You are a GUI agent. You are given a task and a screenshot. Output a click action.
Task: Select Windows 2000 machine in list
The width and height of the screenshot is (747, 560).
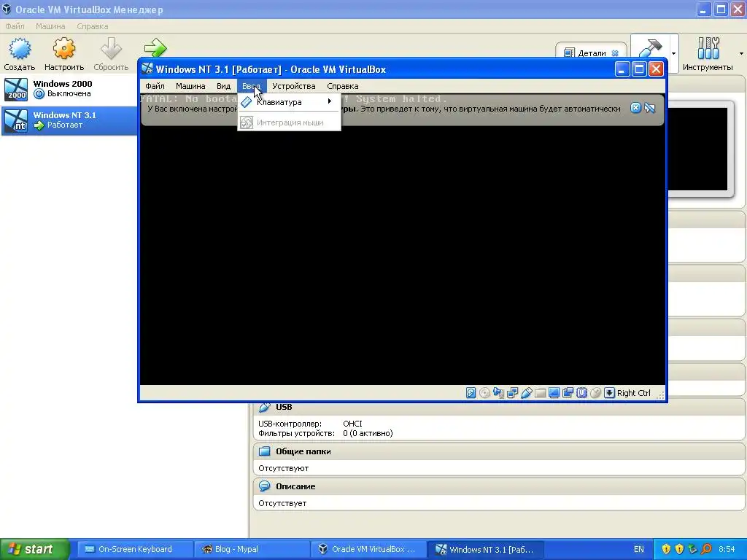tap(69, 89)
